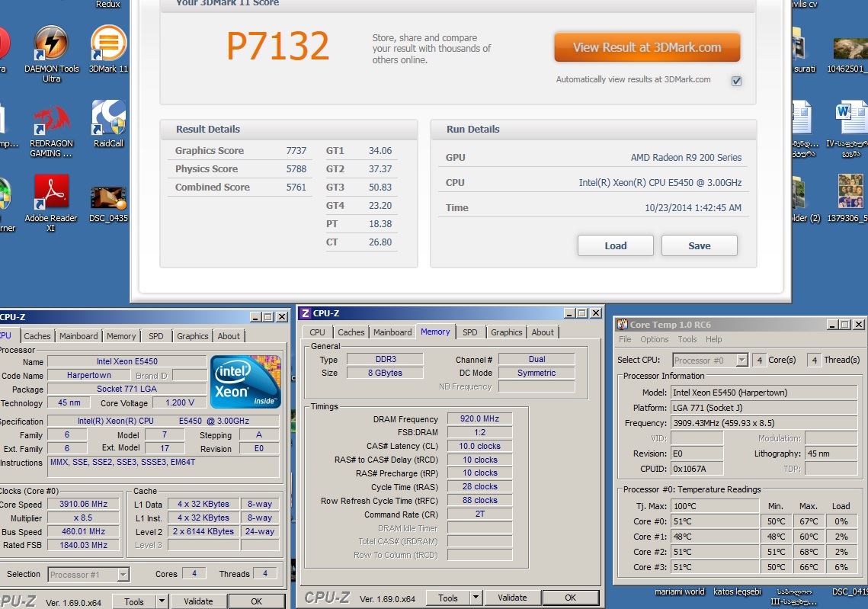Select Memory tab in middle CPU-Z

pos(435,332)
